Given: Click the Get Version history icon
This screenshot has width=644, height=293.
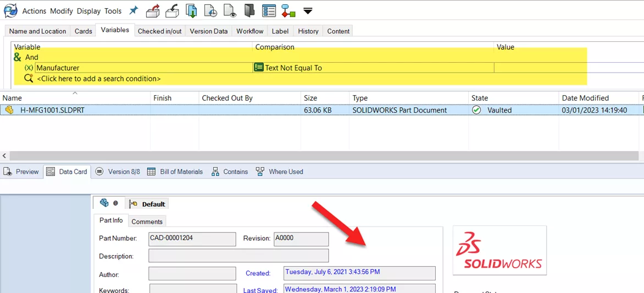Looking at the screenshot, I should (x=210, y=10).
